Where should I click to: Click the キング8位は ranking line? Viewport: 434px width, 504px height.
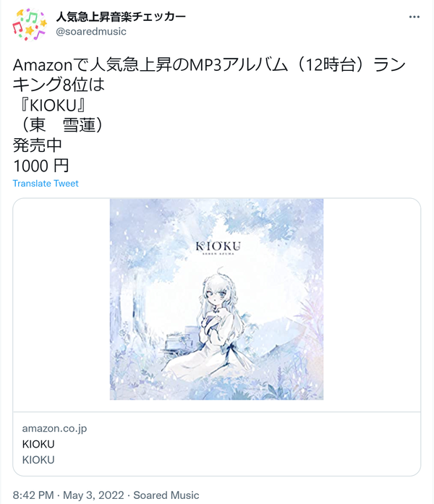[x=59, y=85]
